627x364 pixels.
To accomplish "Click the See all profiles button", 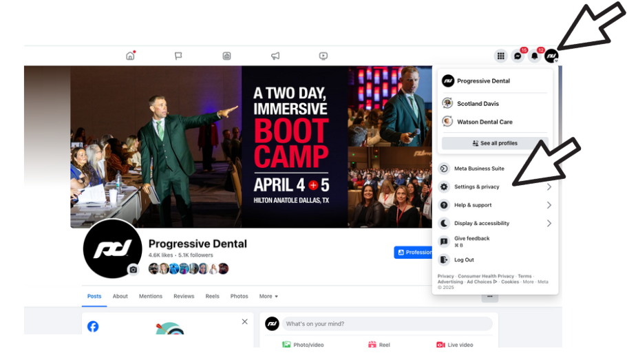I will point(495,143).
